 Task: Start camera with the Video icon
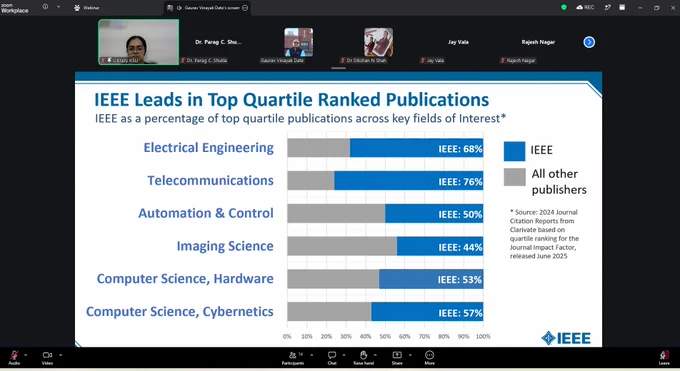point(47,355)
